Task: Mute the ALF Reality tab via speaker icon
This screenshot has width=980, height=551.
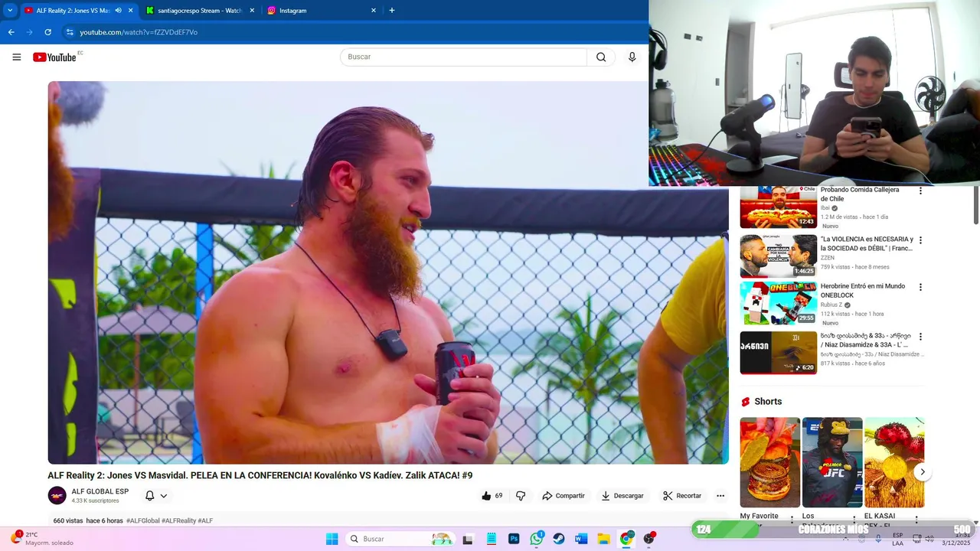Action: point(119,11)
